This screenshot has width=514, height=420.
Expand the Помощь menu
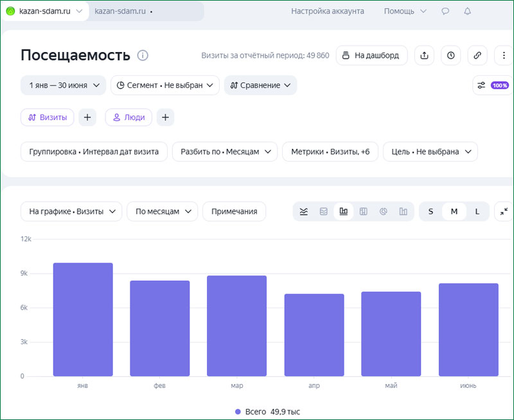(x=405, y=11)
